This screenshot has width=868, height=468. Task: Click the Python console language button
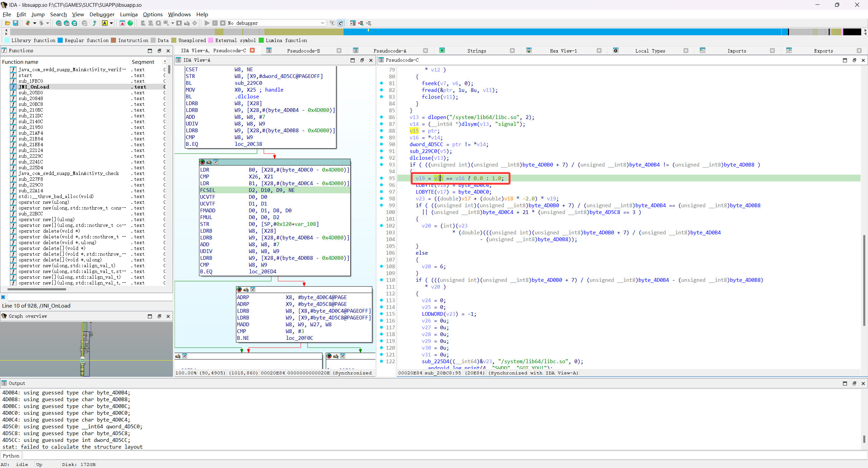click(x=11, y=456)
